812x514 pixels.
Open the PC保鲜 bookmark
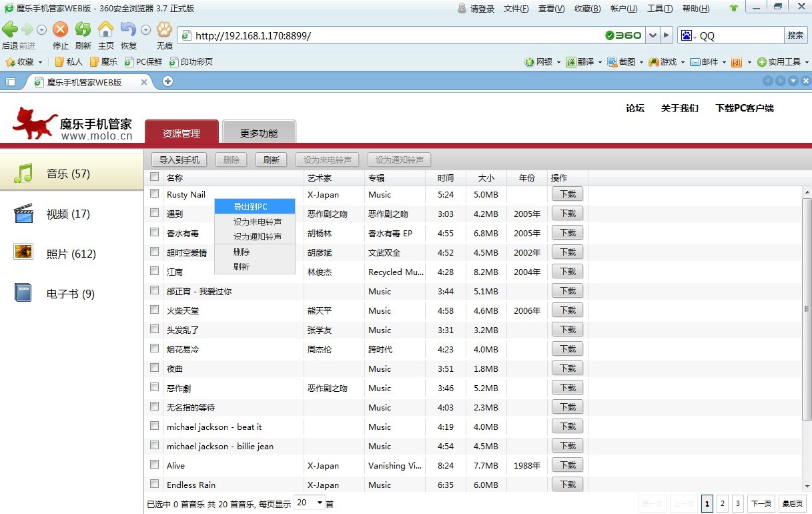(x=143, y=61)
